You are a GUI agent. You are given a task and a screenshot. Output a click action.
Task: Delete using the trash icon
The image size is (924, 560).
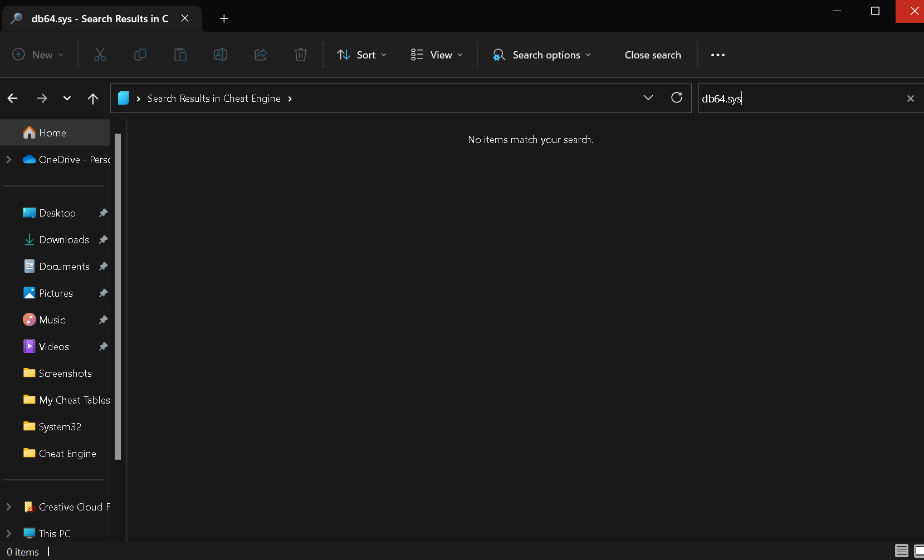click(x=300, y=55)
